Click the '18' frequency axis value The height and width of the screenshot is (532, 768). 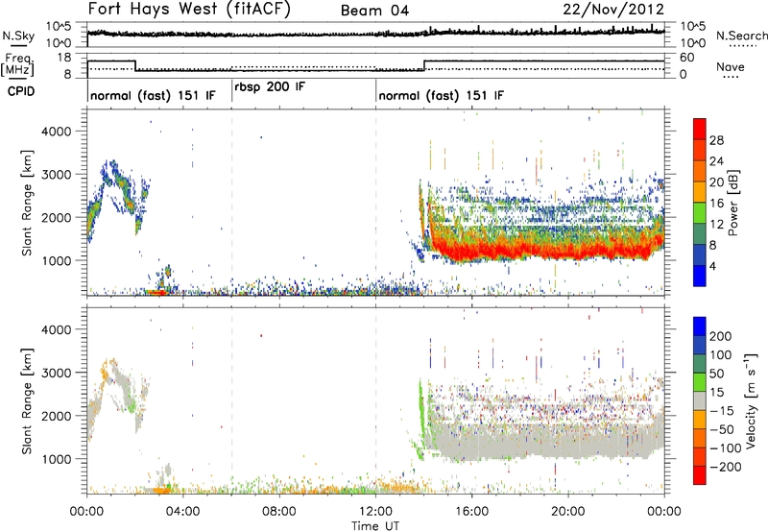[x=64, y=58]
